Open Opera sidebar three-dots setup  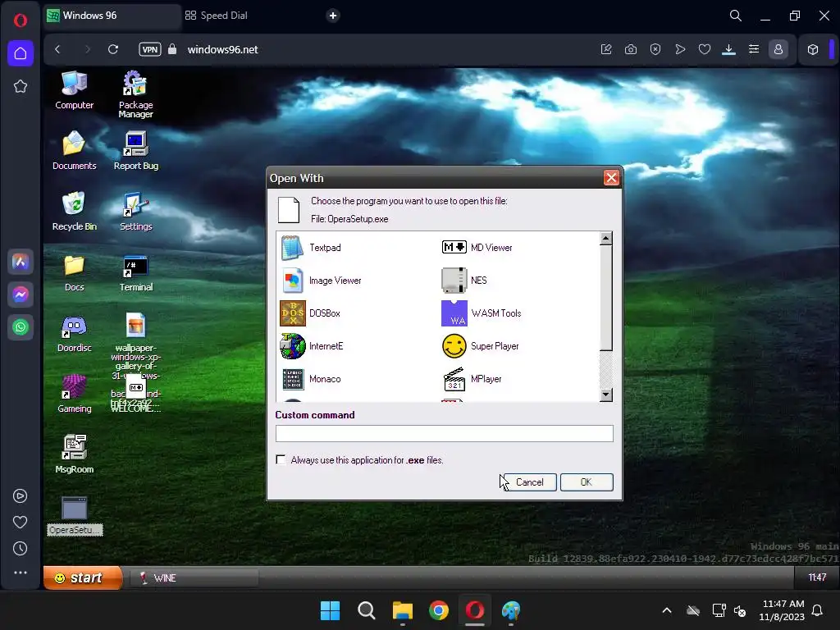click(x=21, y=572)
